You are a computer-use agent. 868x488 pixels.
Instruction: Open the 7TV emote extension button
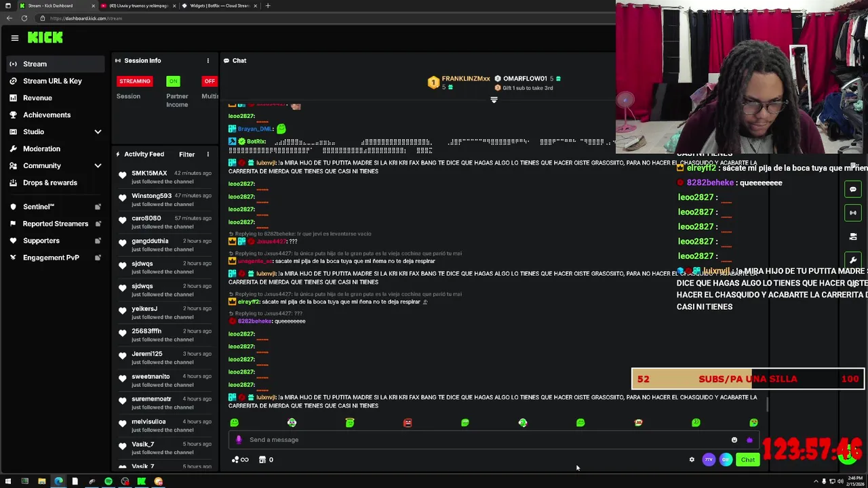[709, 460]
